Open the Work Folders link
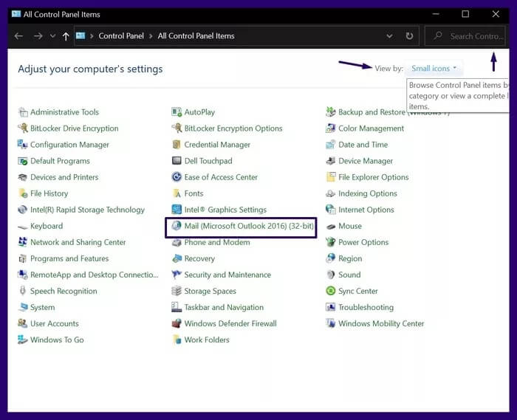The height and width of the screenshot is (420, 517). click(x=207, y=340)
